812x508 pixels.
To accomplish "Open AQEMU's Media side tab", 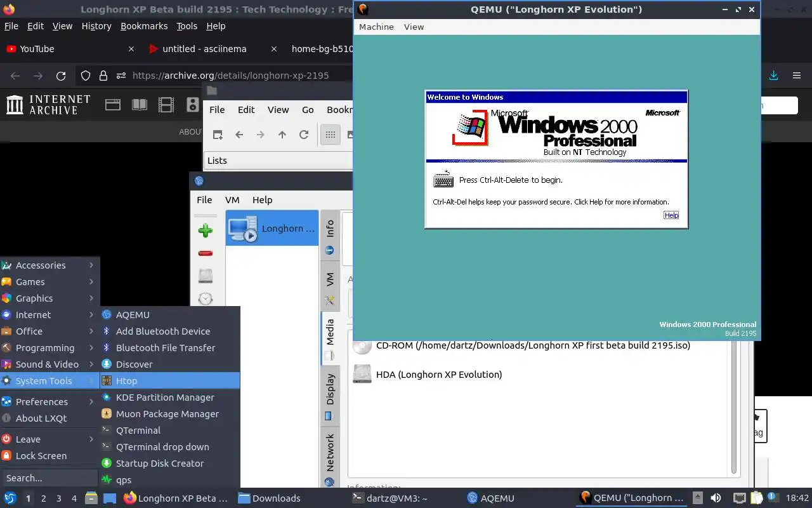I will click(x=329, y=340).
